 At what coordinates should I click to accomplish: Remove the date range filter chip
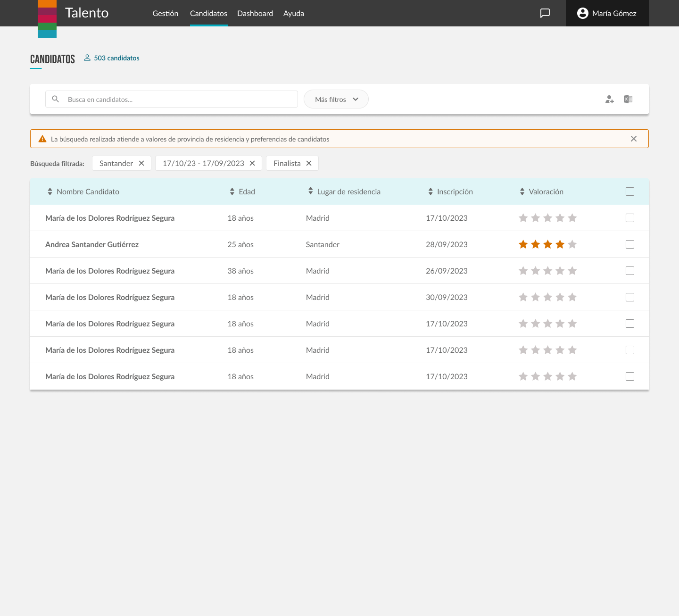point(252,163)
